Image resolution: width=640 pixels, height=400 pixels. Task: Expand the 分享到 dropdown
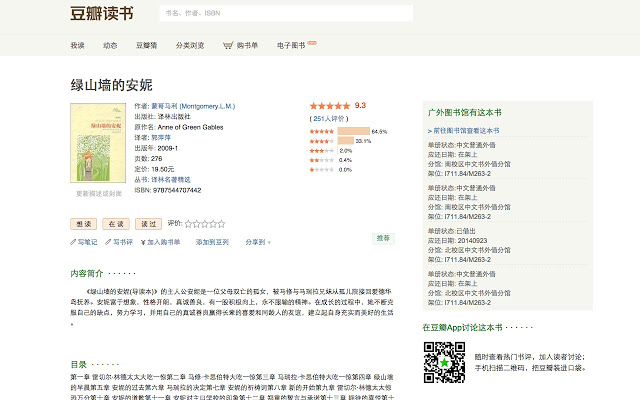point(258,242)
